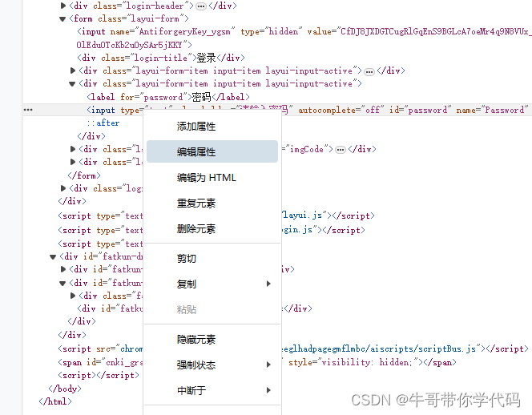The width and height of the screenshot is (532, 415).
Task: Select the empty script tag line
Action: [x=99, y=375]
